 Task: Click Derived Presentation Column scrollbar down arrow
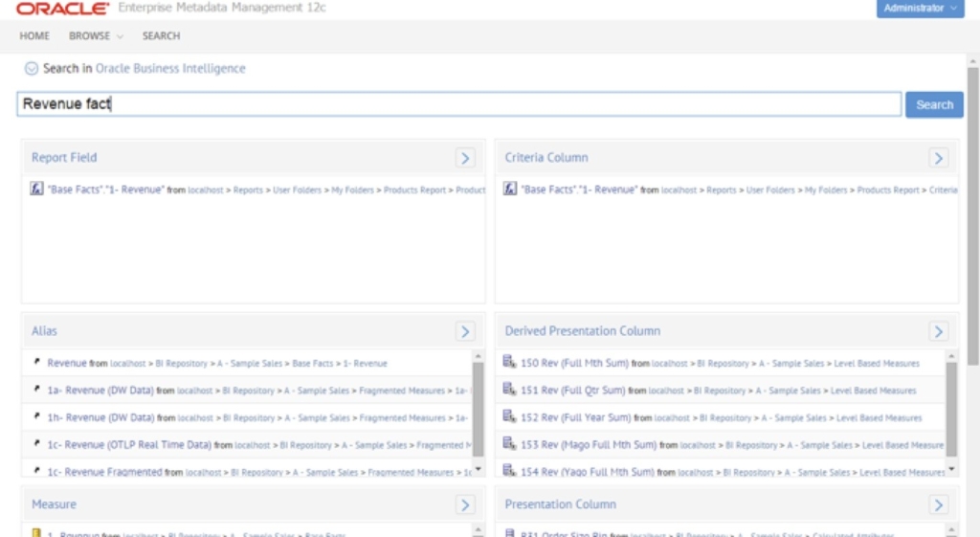click(x=951, y=469)
